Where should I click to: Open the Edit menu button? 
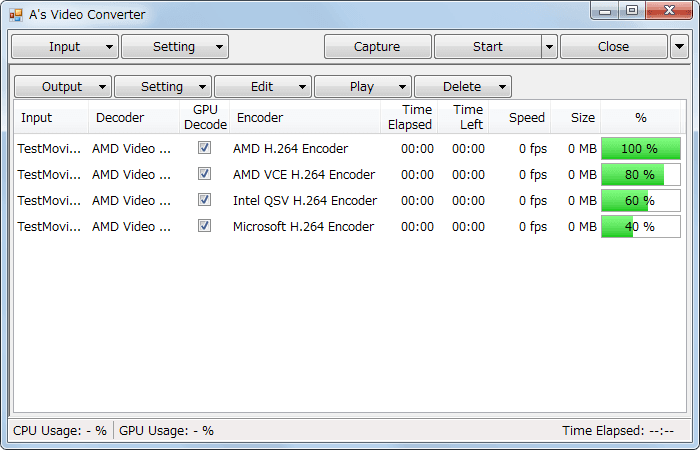point(262,87)
